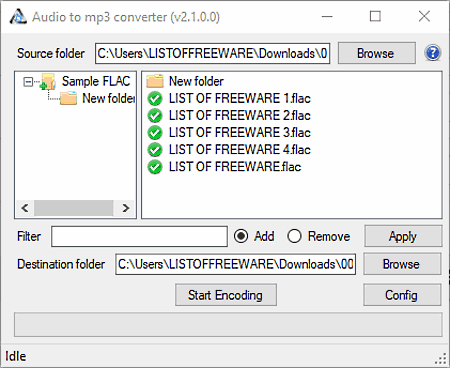This screenshot has height=368, width=450.
Task: Click the tree panel left scroll arrow
Action: [25, 208]
